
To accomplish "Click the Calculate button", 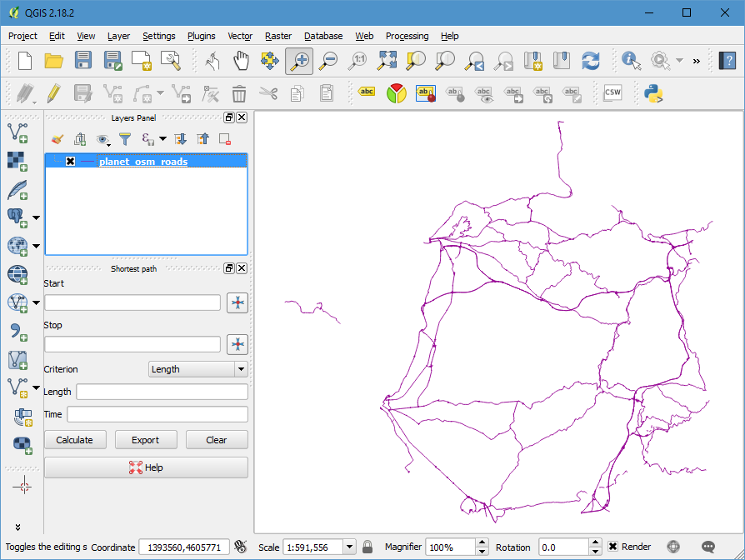I will pos(75,440).
